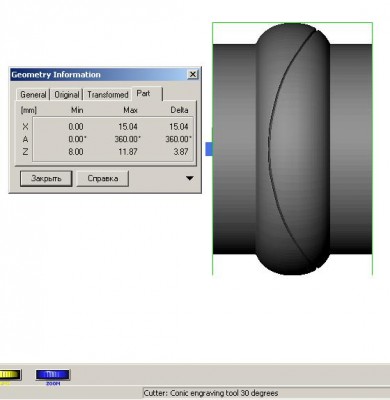Screen dimensions: 390x400
Task: Click the yellow jog wheel control
Action: pos(10,375)
